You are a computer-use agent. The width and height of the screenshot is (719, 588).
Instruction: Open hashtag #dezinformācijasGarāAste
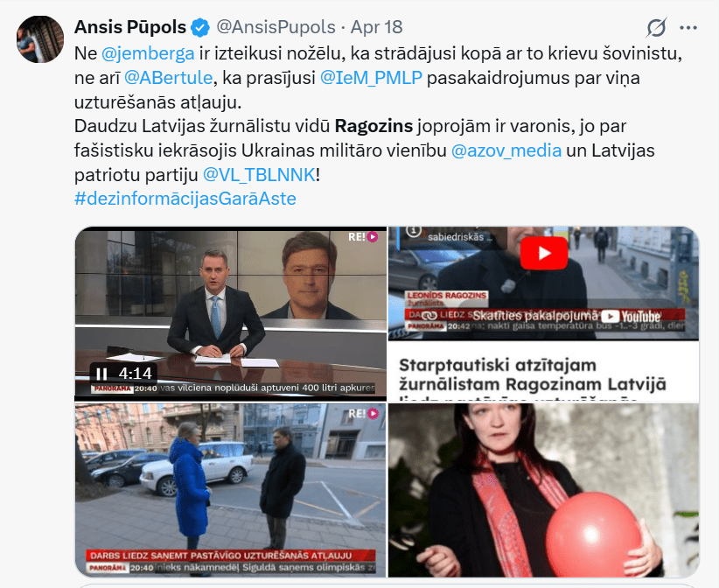click(x=185, y=199)
